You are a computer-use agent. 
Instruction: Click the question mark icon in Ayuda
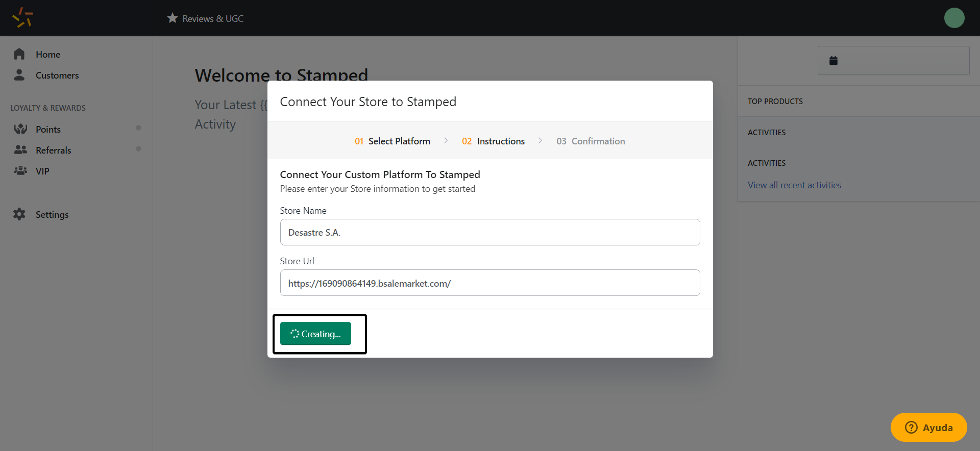911,427
